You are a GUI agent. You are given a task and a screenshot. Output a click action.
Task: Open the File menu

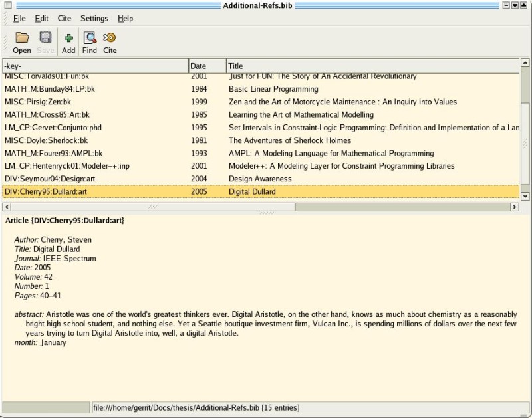(x=19, y=19)
